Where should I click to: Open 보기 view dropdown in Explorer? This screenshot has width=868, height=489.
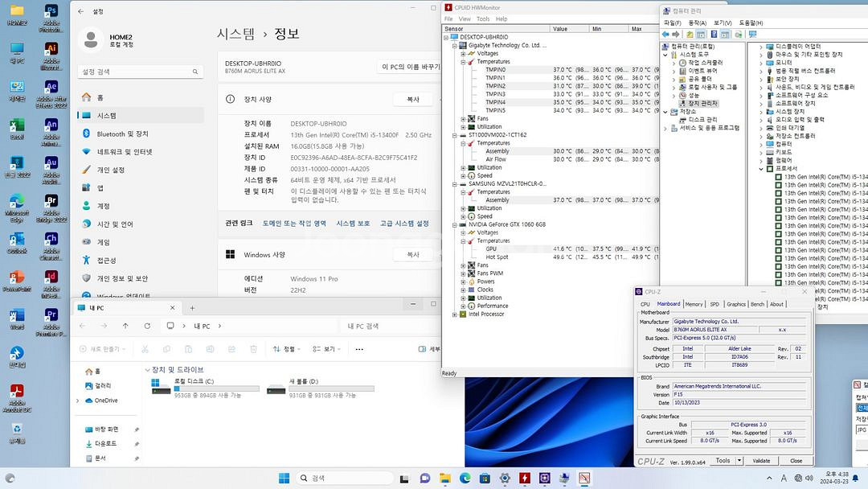(x=326, y=349)
